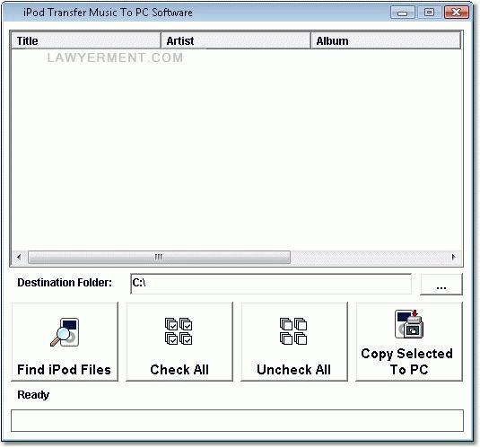Viewport: 480px width, 448px height.
Task: Click the horizontal scrollbar right arrow
Action: tap(454, 257)
